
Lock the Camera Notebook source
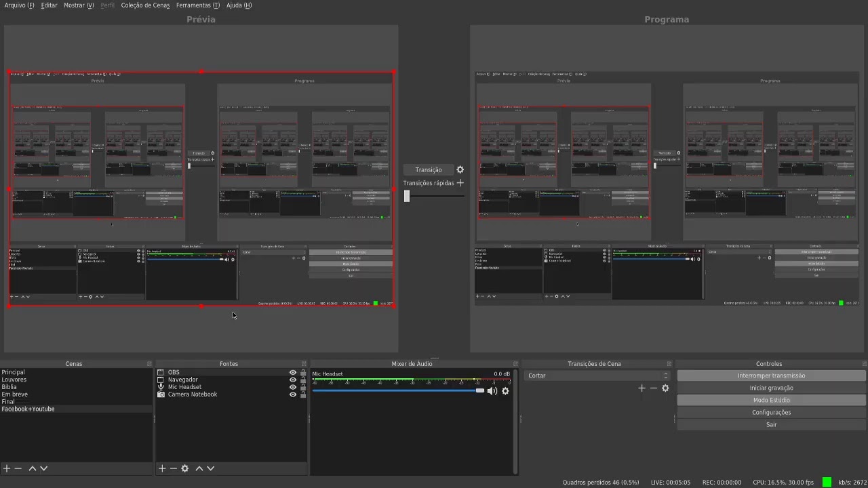coord(303,394)
